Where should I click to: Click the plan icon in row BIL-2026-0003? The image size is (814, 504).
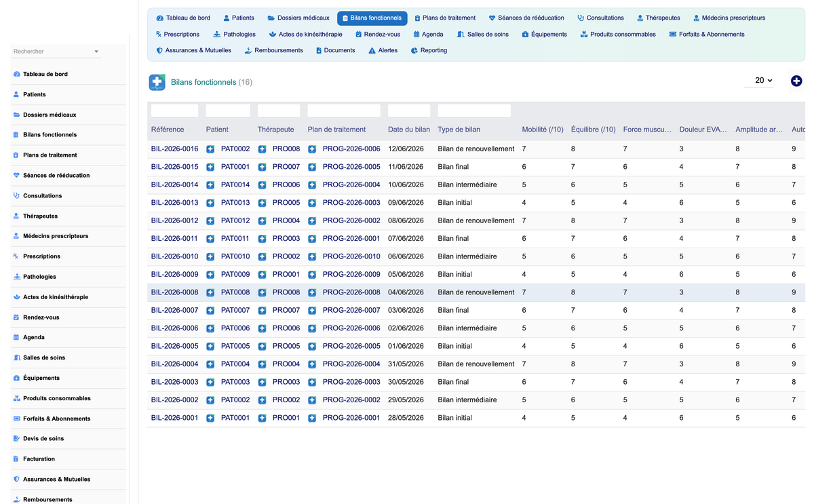(x=312, y=382)
